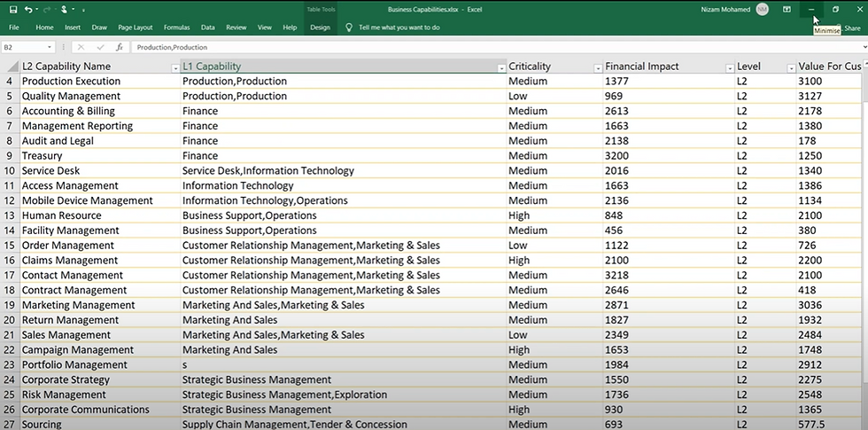The height and width of the screenshot is (430, 868).
Task: Select Financial Impact value 3218
Action: pyautogui.click(x=669, y=276)
